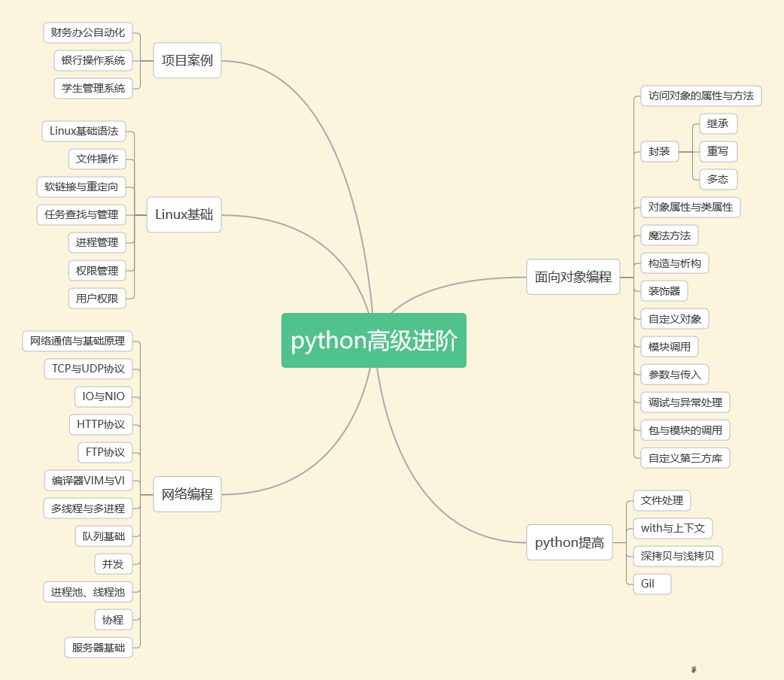Click the 深拷贝与浅拷贝 node

point(678,556)
